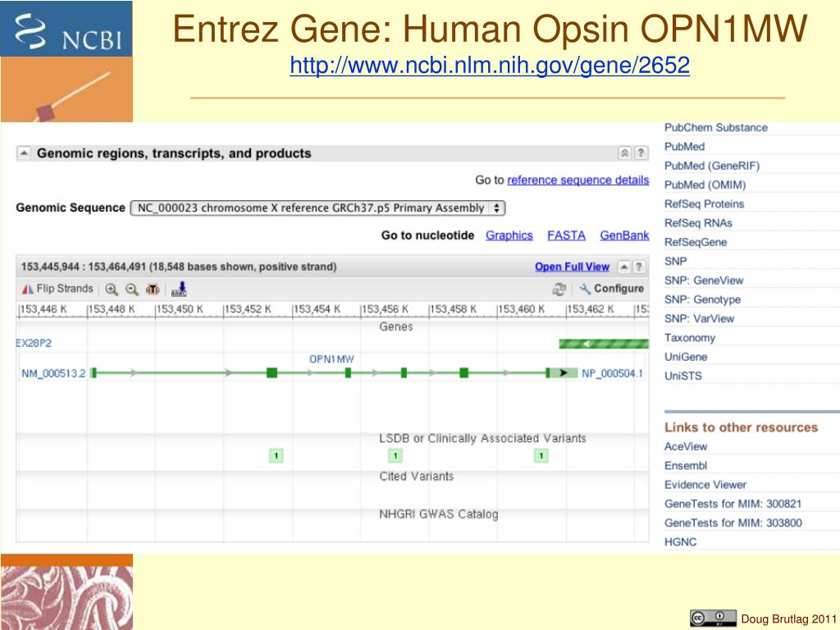Open the RefSeq Proteins link

pos(704,204)
